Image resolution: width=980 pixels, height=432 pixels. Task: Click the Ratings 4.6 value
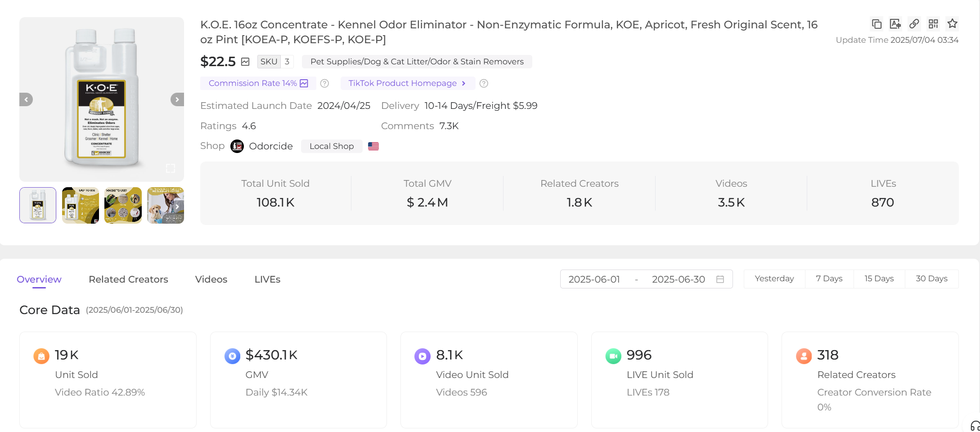pyautogui.click(x=249, y=126)
